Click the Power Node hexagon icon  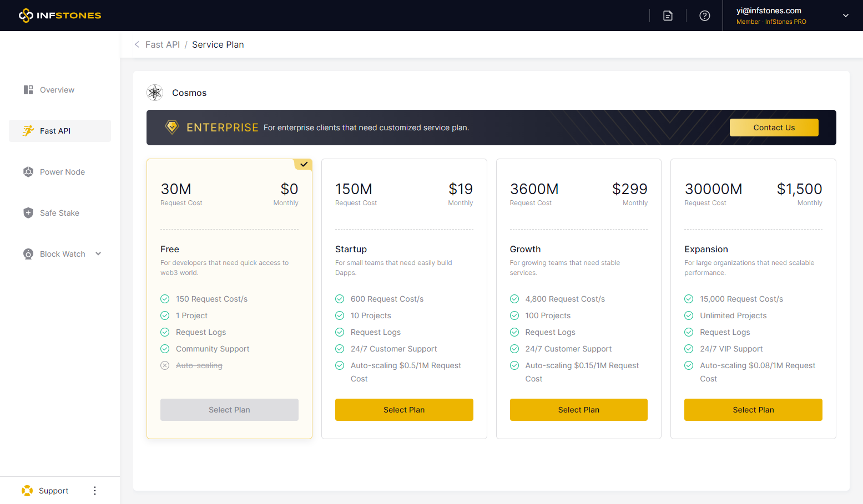click(28, 172)
